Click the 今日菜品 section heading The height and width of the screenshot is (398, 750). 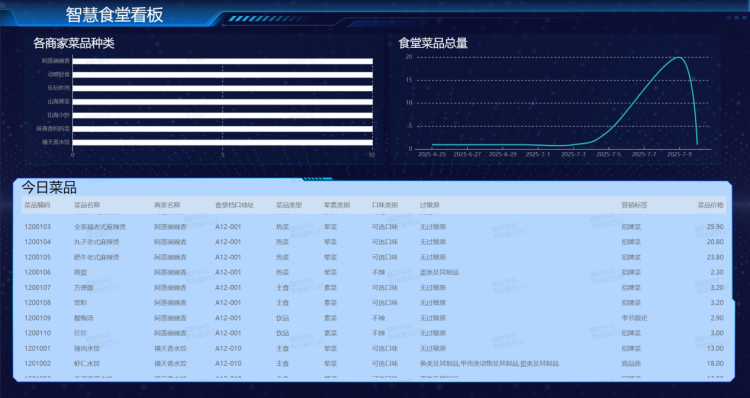point(49,188)
